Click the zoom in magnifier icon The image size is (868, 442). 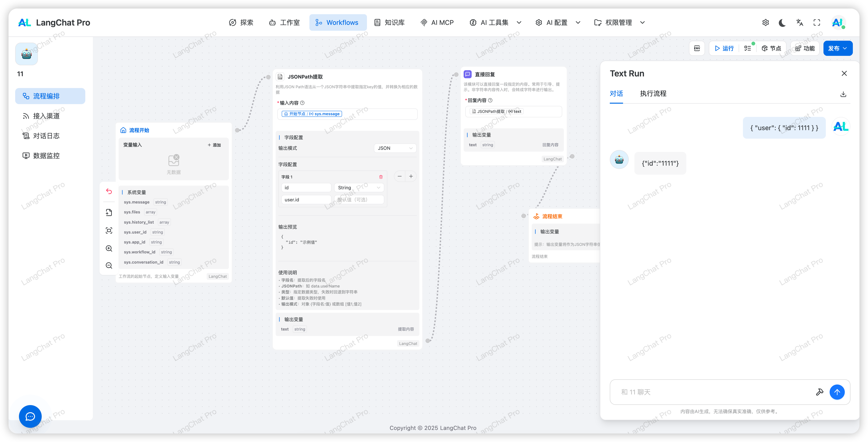click(x=109, y=248)
